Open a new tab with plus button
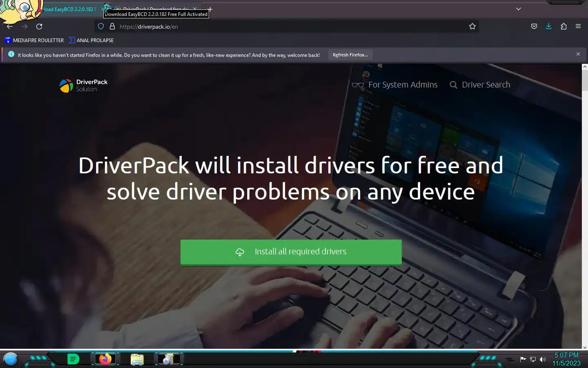 click(210, 9)
